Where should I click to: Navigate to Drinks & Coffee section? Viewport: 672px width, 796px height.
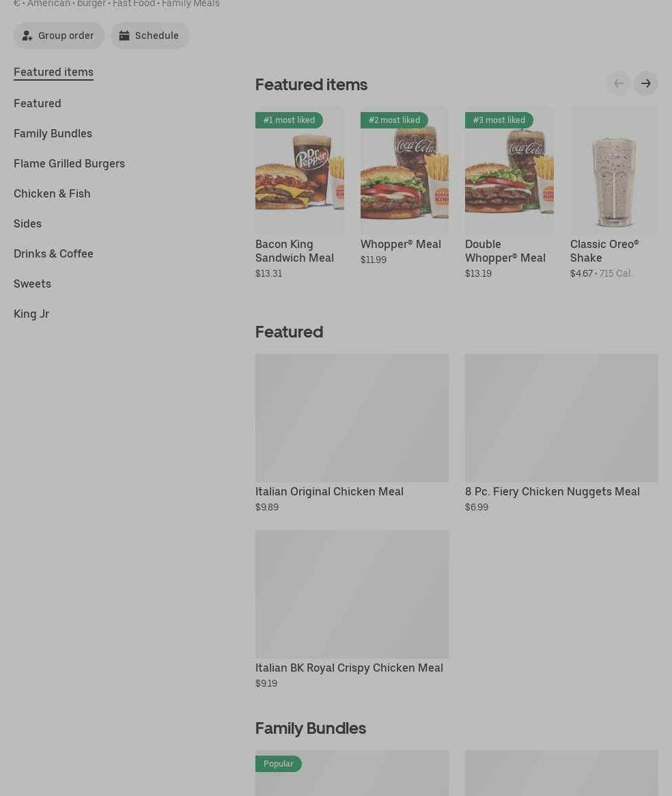(x=53, y=253)
